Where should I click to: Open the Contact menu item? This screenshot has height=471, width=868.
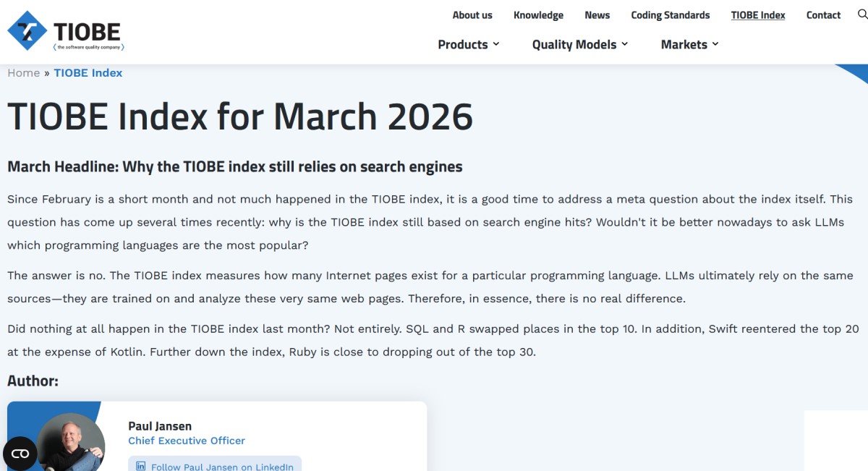click(x=823, y=14)
